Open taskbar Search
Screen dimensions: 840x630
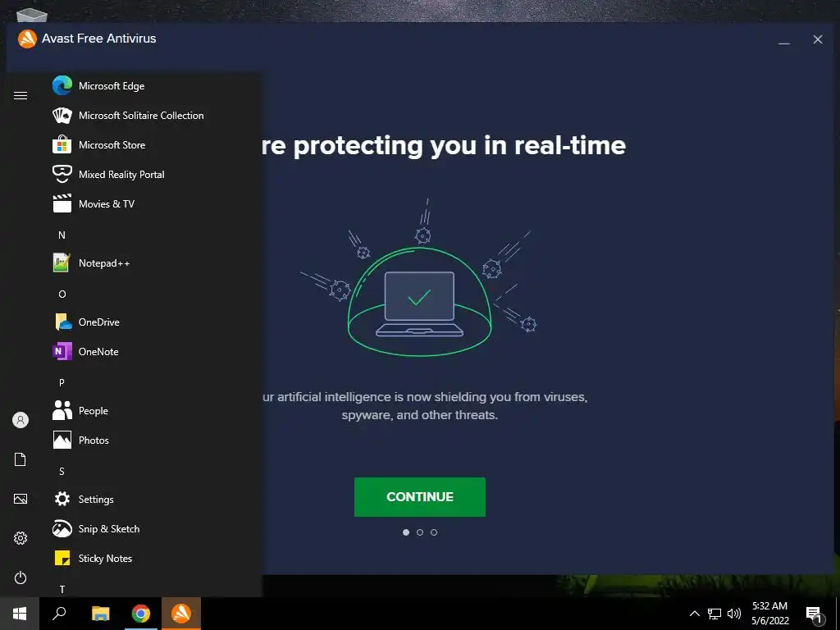59,614
